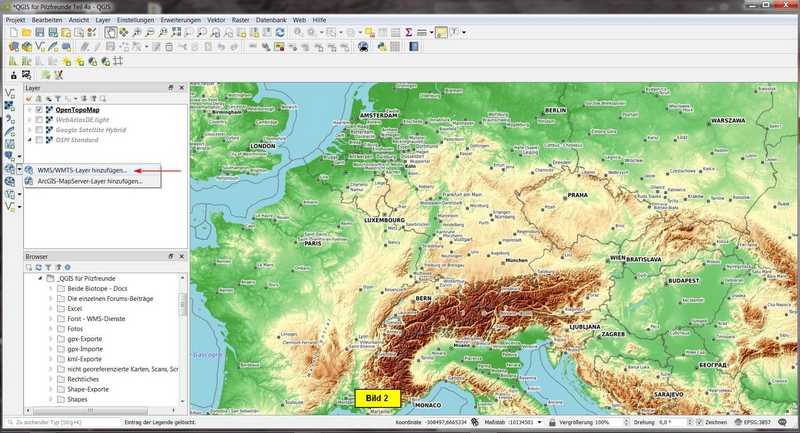Click the Vergrößerung stepper arrows
This screenshot has width=800, height=433.
[x=627, y=422]
